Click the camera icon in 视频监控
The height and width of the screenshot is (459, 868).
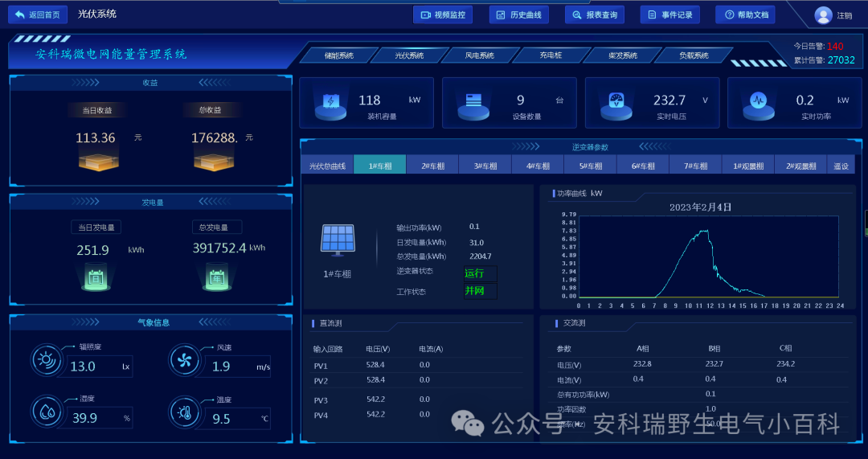tap(425, 15)
